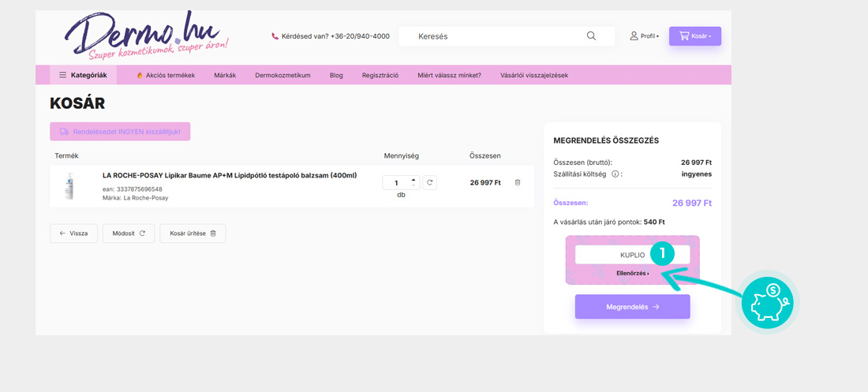Click the KUPLIO coupon code field

(632, 255)
